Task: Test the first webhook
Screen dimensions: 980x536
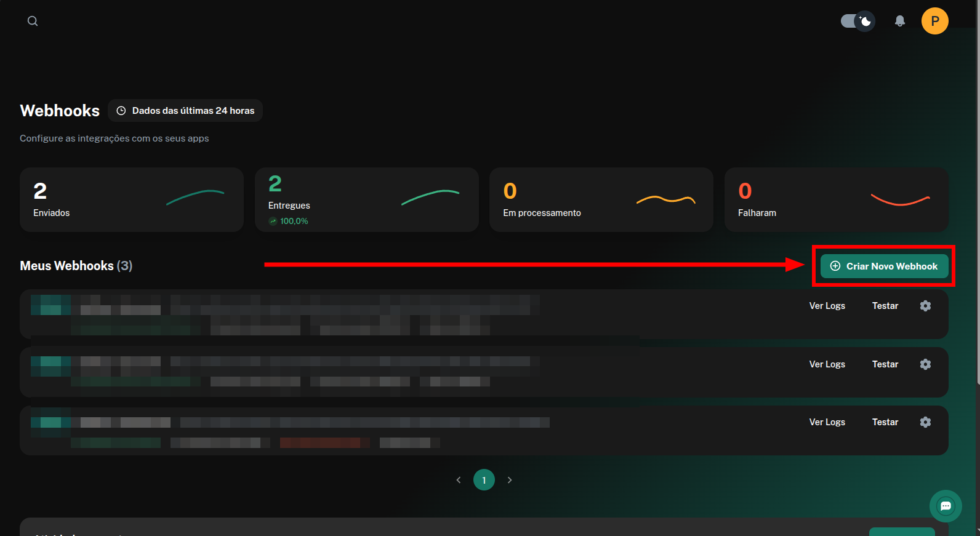Action: point(885,306)
